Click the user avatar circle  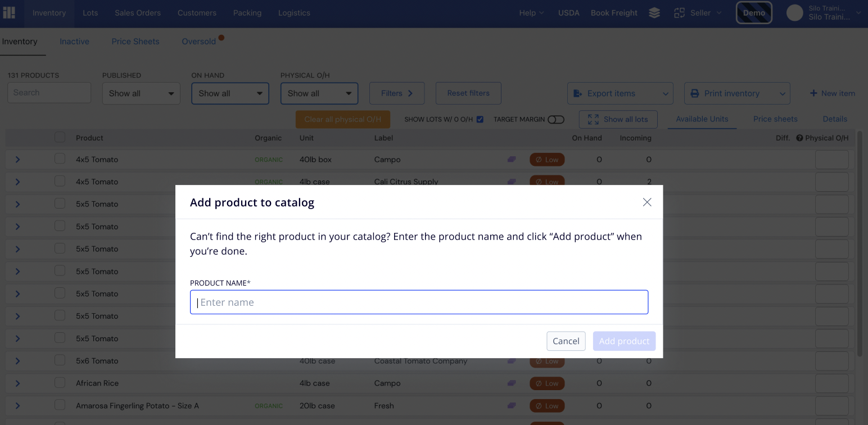click(794, 13)
